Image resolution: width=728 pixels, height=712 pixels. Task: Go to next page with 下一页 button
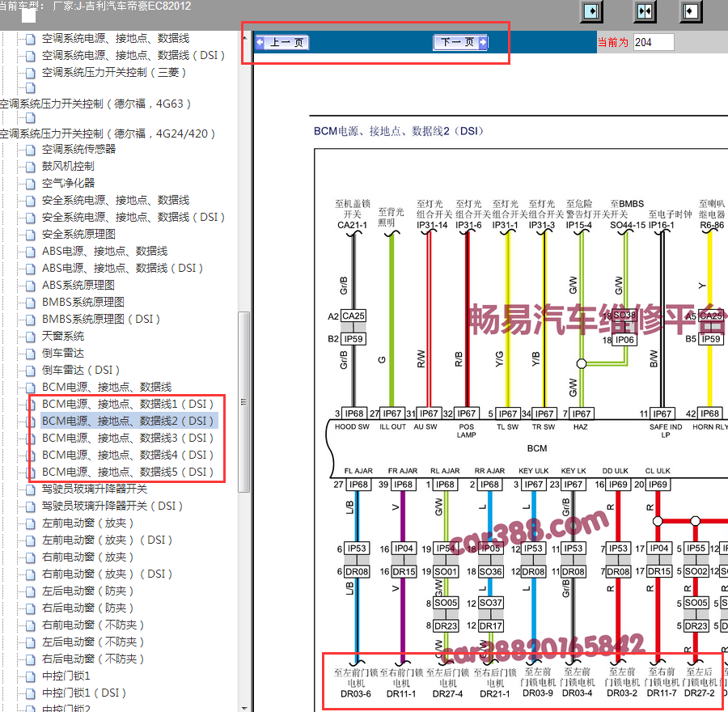(460, 43)
